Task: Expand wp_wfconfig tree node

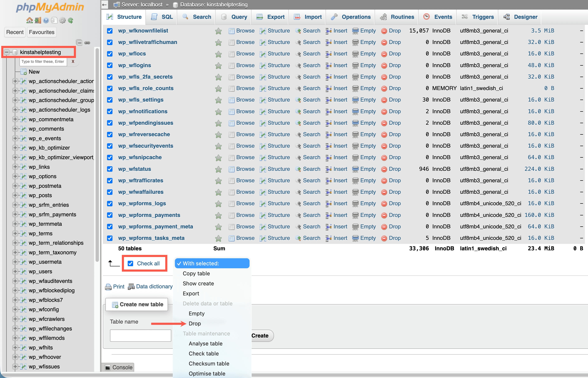Action: pos(15,310)
